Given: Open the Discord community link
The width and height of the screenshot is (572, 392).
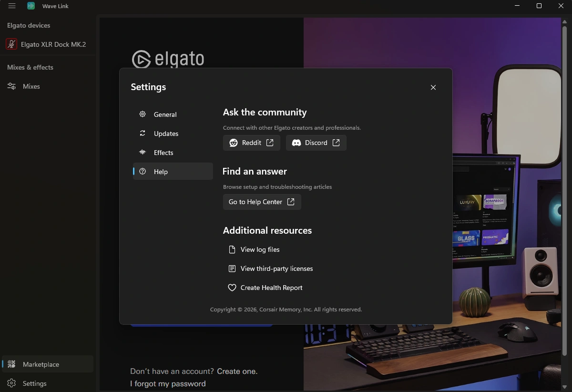Looking at the screenshot, I should click(x=316, y=143).
